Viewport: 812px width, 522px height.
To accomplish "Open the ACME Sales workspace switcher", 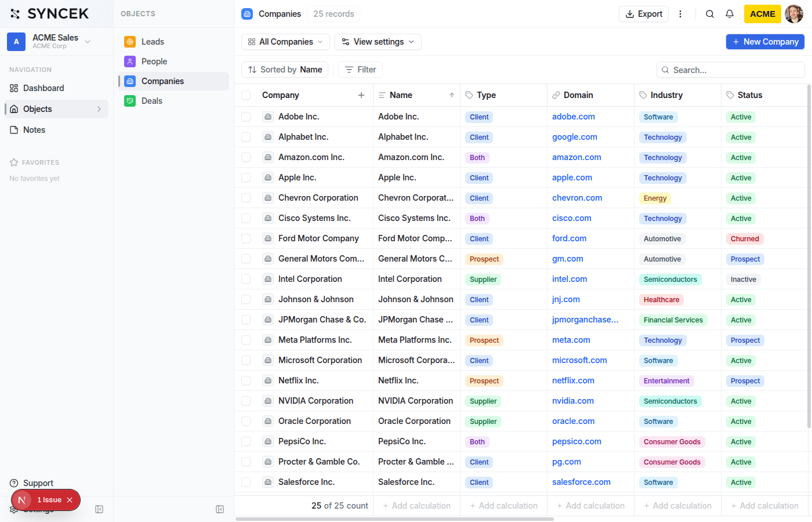I will click(x=56, y=42).
